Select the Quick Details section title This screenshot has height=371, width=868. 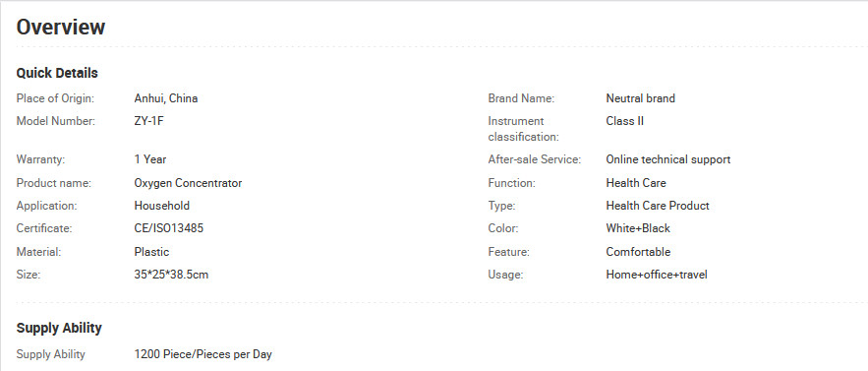pos(57,73)
